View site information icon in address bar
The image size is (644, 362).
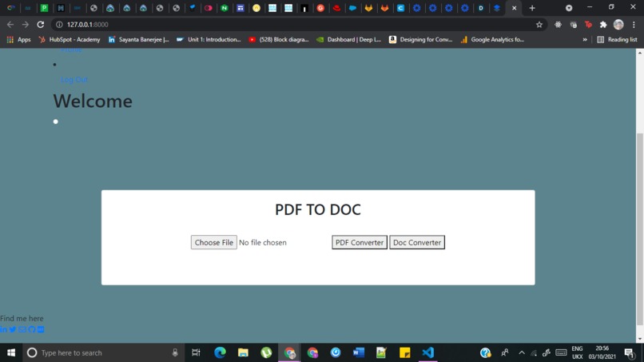[x=59, y=25]
